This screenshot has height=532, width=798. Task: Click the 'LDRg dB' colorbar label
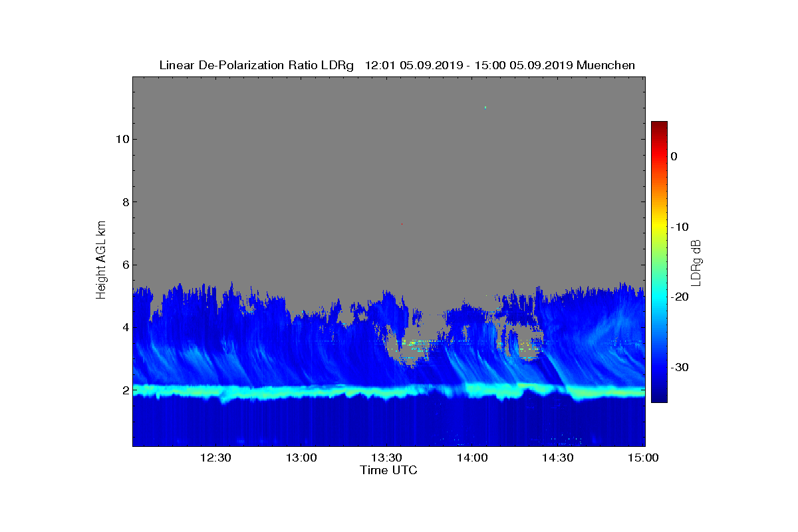tap(696, 262)
